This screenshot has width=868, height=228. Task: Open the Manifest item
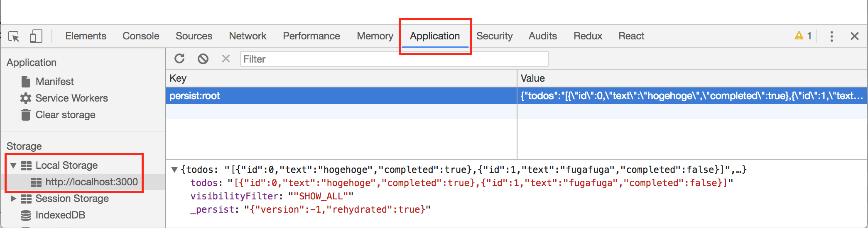pos(54,82)
